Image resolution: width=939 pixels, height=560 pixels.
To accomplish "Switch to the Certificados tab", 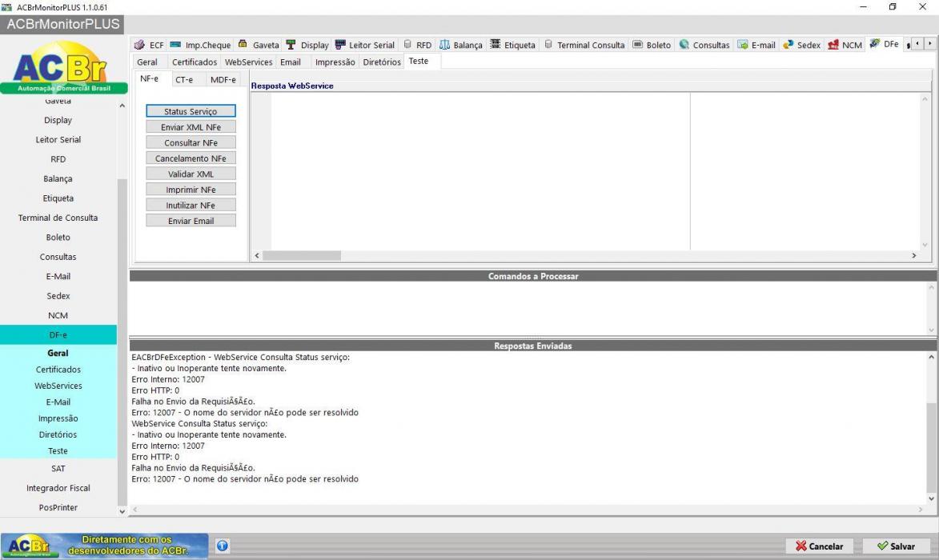I will coord(195,62).
